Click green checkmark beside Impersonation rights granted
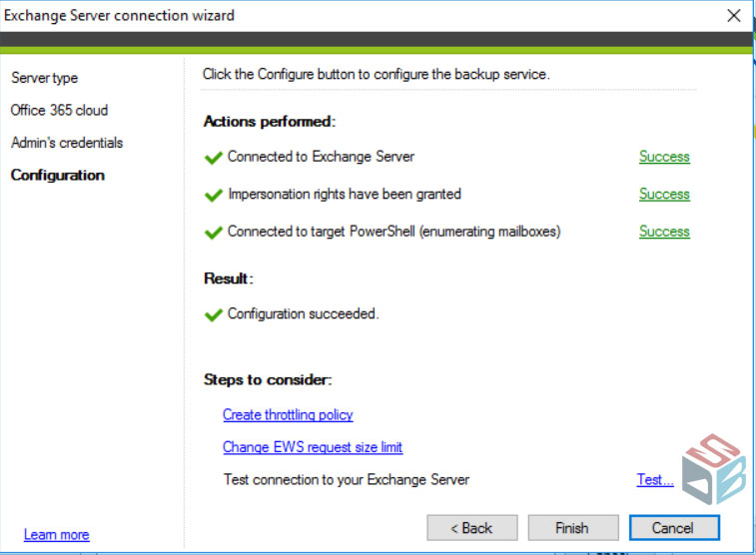Screen dimensions: 756x555 point(213,195)
